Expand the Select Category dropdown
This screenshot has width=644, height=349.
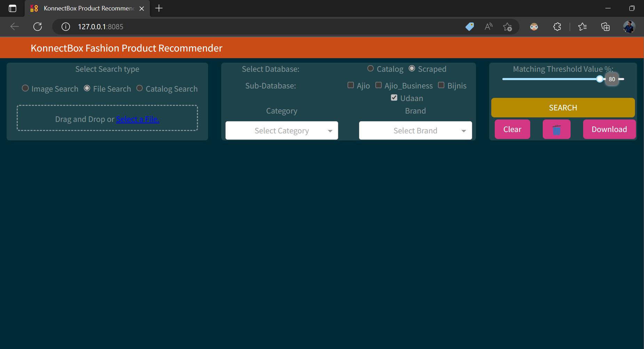click(281, 131)
